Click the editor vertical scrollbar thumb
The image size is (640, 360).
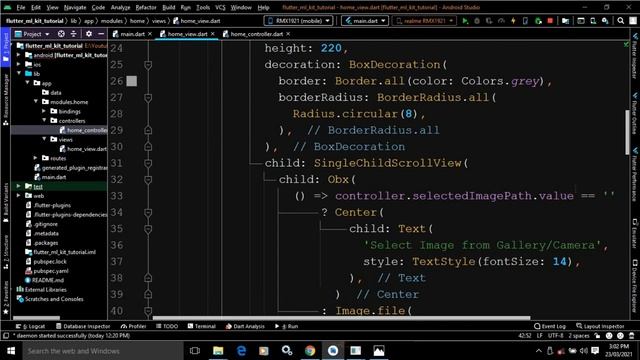click(x=627, y=132)
